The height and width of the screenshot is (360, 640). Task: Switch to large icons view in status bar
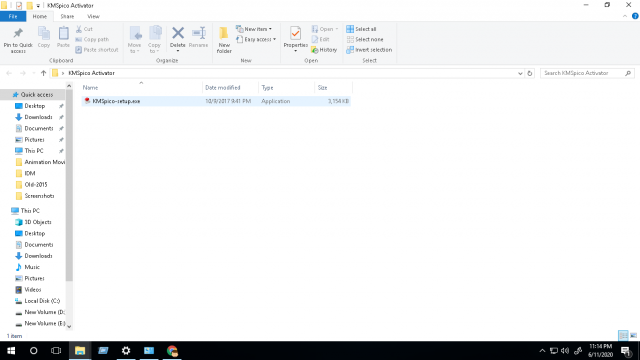pyautogui.click(x=633, y=336)
